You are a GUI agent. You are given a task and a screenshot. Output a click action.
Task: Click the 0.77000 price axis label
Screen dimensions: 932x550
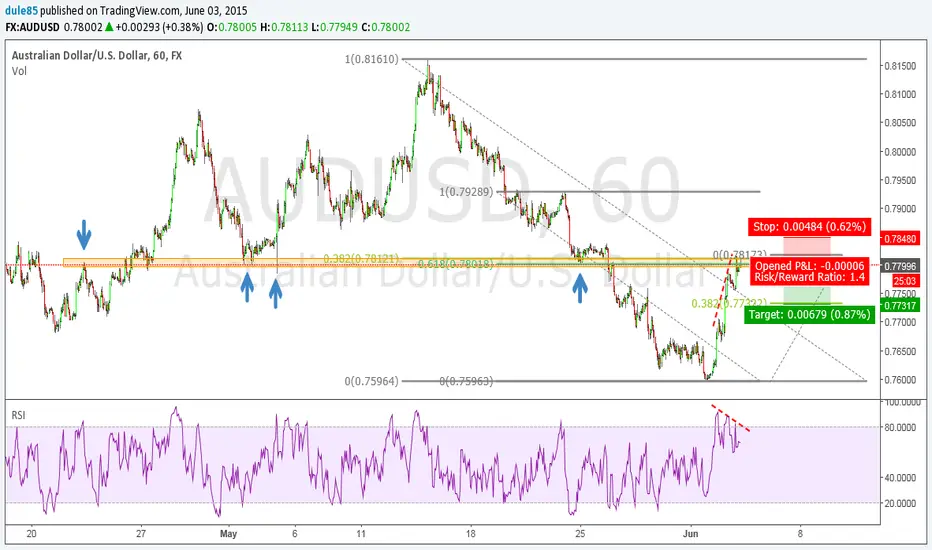900,322
